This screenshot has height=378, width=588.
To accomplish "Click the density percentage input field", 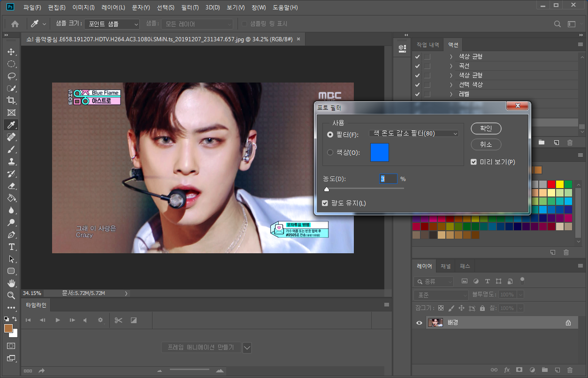I will click(388, 179).
